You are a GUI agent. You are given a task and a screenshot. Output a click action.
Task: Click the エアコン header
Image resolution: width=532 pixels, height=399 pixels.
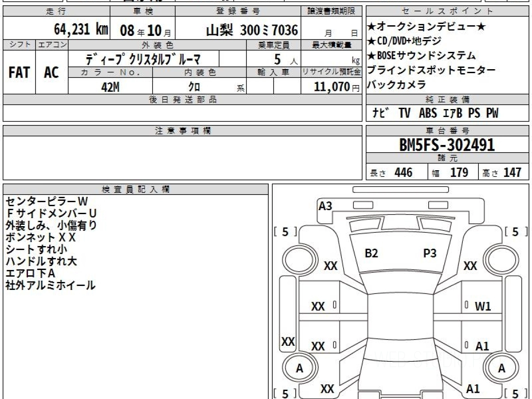[x=51, y=44]
